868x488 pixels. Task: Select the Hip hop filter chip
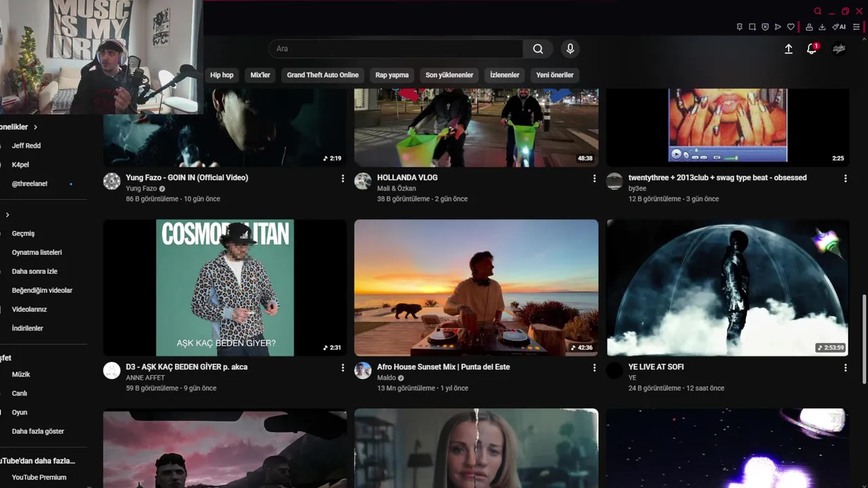(x=222, y=75)
